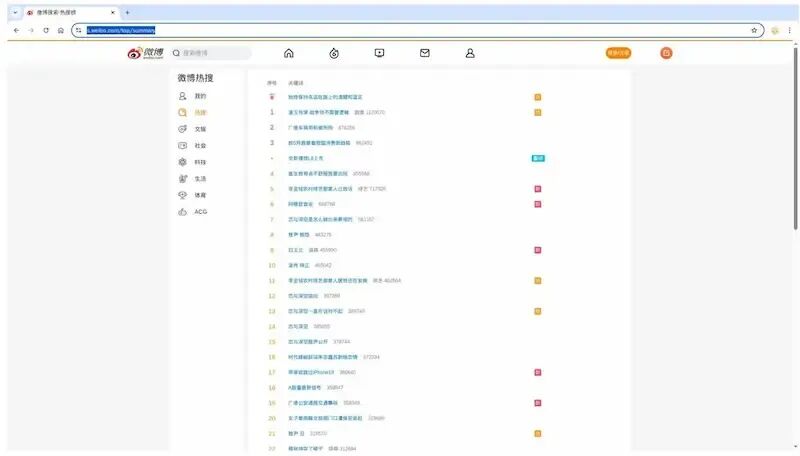Click the 社会 sidebar icon
The image size is (800, 456).
pyautogui.click(x=182, y=145)
